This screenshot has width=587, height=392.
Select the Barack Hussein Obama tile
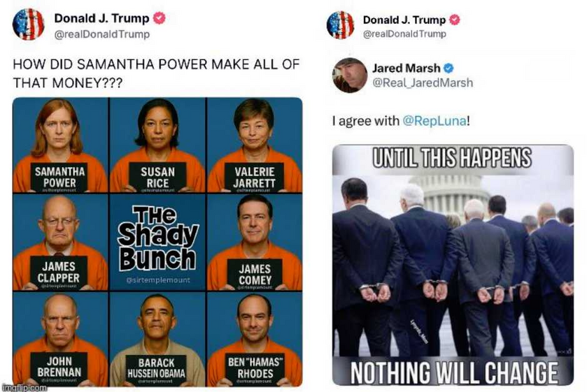(157, 339)
